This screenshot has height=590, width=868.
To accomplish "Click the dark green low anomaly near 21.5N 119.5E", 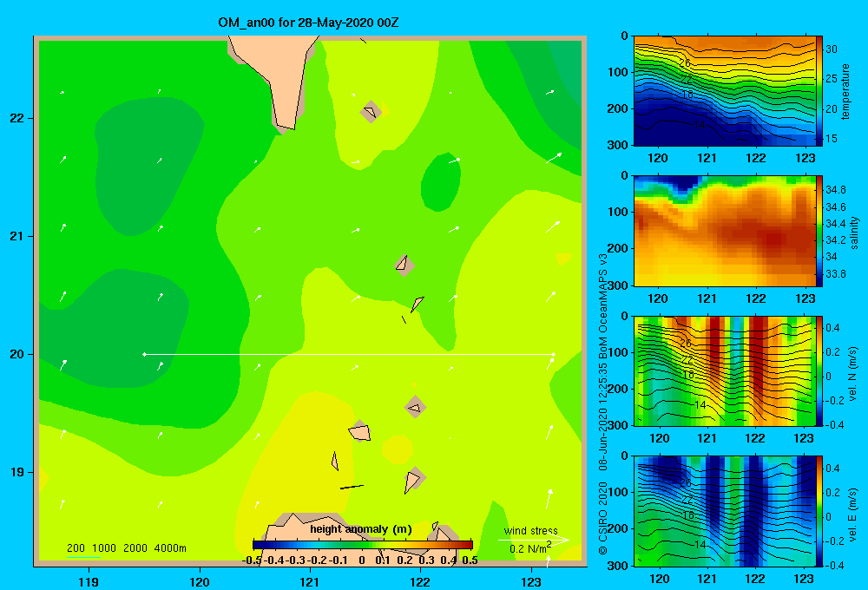I will 148,166.
